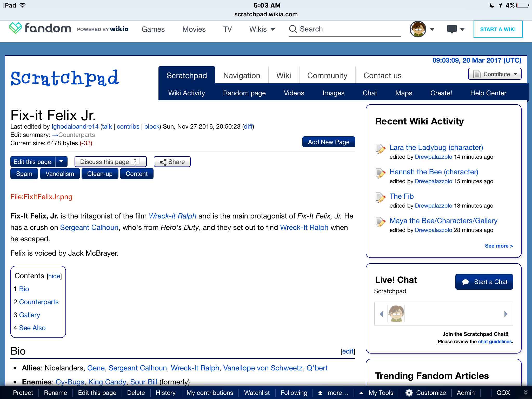Viewport: 532px width, 399px height.
Task: Open the Help Center submenu item
Action: pyautogui.click(x=488, y=93)
